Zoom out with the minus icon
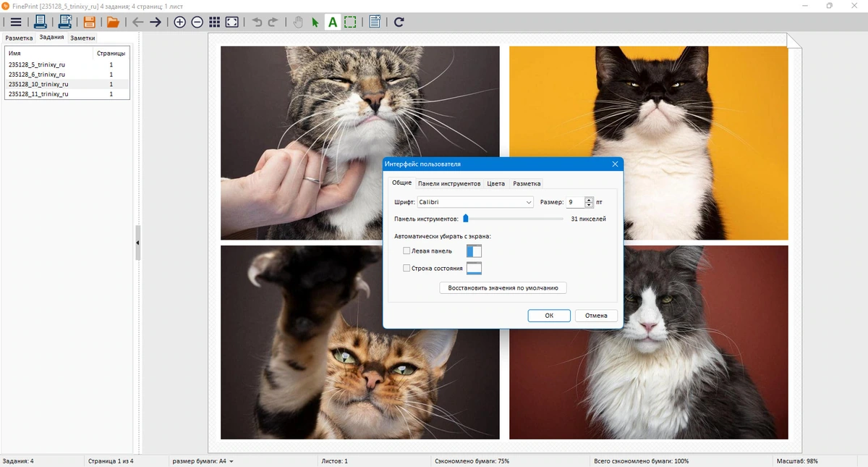868x467 pixels. pos(197,22)
